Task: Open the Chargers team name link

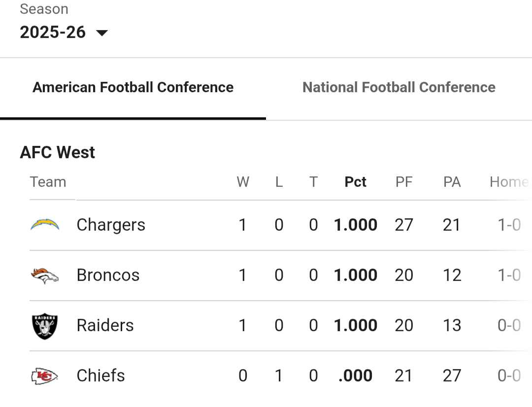Action: coord(111,225)
